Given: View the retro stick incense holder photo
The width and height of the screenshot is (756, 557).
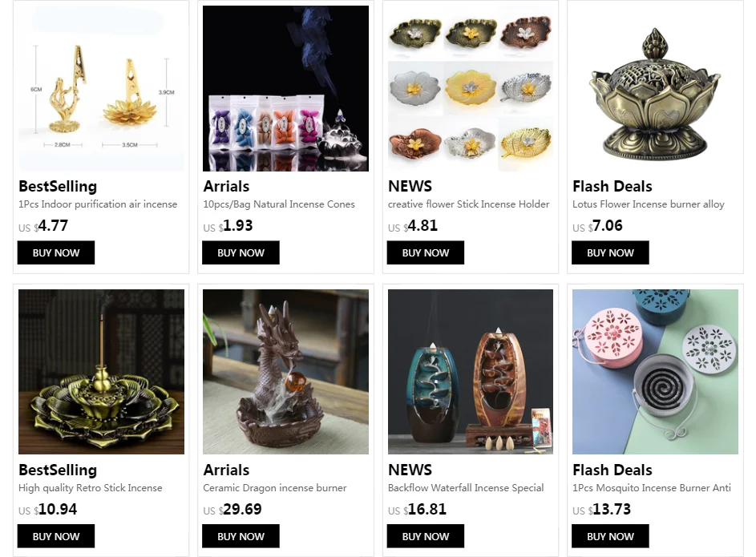Looking at the screenshot, I should pos(101,372).
